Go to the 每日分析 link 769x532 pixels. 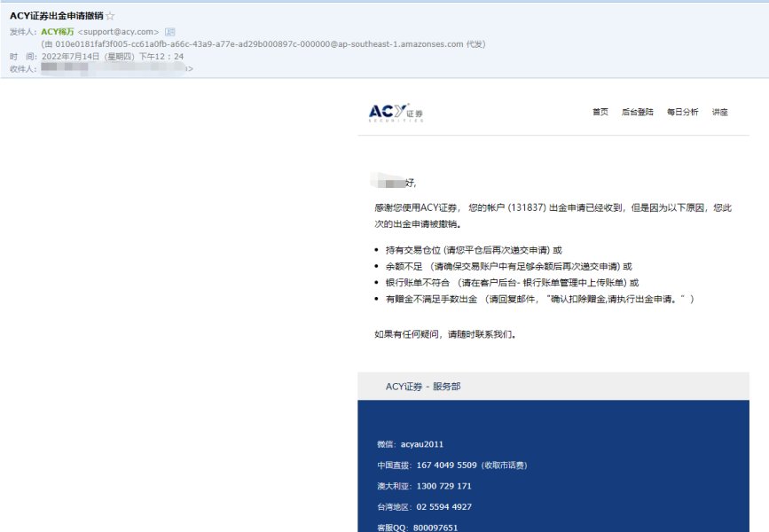click(682, 112)
